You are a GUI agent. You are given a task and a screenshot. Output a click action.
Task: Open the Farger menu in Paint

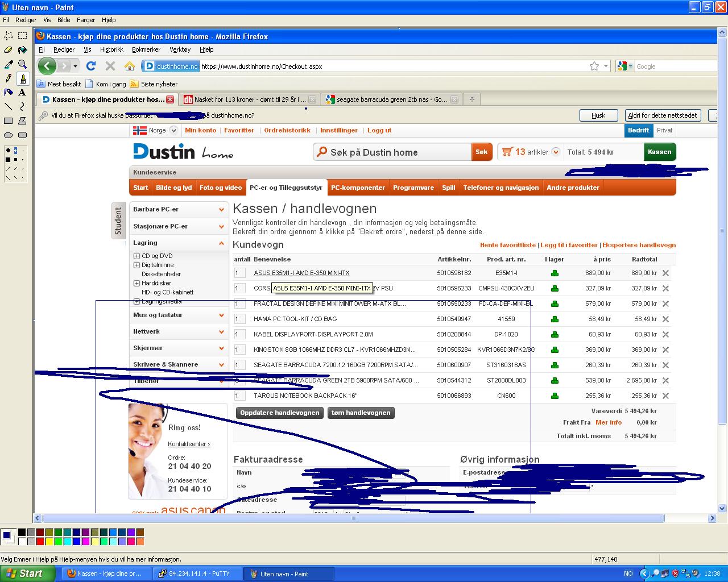(86, 19)
